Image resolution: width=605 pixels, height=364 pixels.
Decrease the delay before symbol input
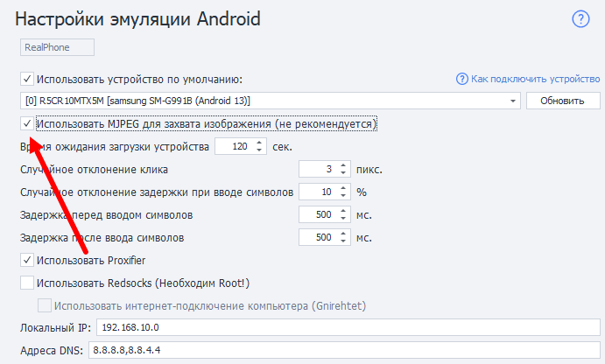click(343, 219)
